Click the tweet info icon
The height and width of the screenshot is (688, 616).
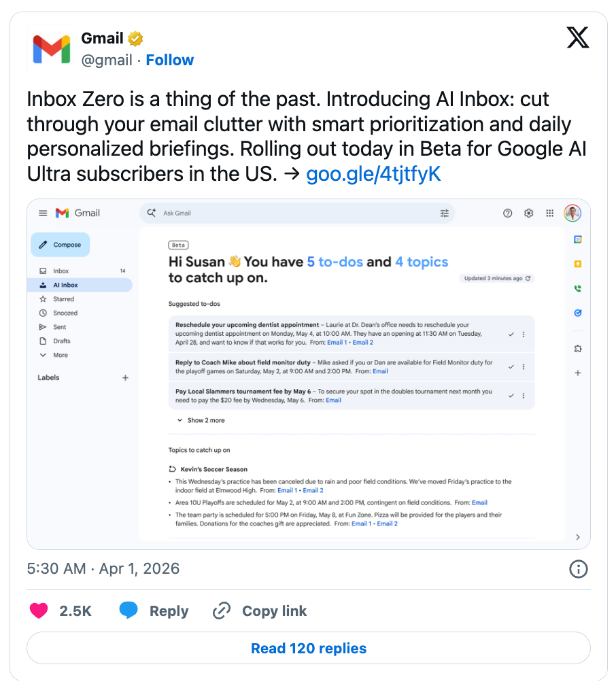tap(577, 568)
